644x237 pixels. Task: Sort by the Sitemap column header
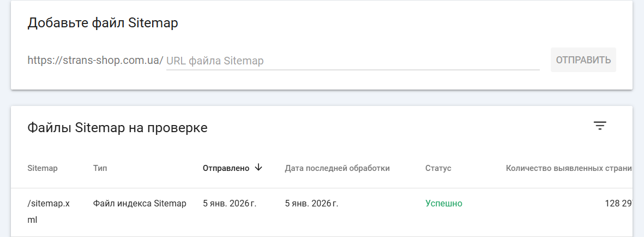tap(43, 168)
